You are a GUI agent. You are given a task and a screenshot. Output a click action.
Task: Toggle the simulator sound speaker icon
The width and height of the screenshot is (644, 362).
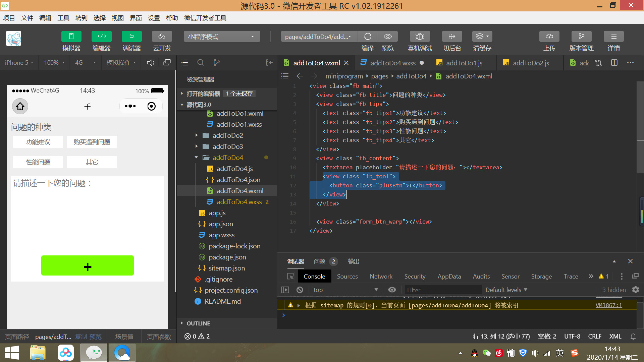pyautogui.click(x=151, y=63)
